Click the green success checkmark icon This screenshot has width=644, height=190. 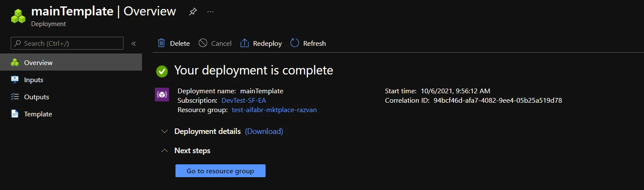click(162, 71)
